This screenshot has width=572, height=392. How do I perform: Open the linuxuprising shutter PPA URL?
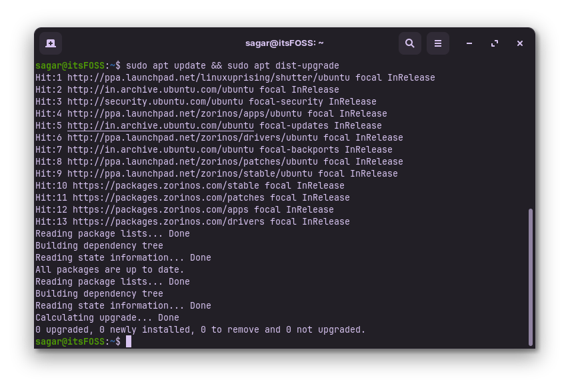(x=208, y=78)
